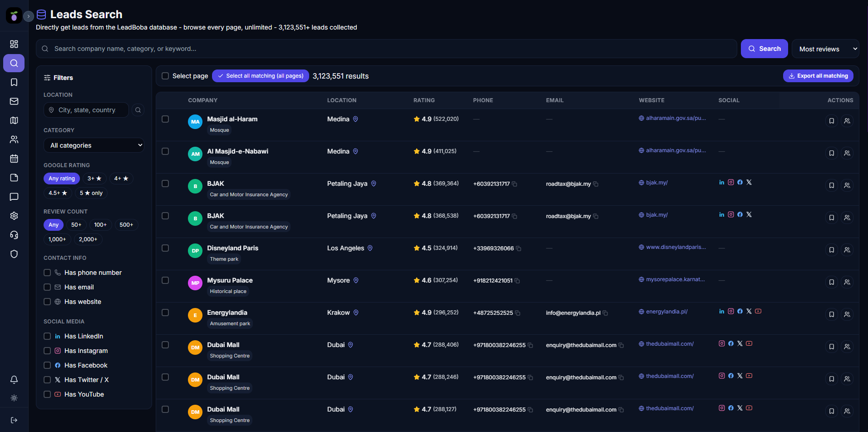Open the Most reviews sort dropdown
Screen dimensions: 868x432
[x=825, y=49]
